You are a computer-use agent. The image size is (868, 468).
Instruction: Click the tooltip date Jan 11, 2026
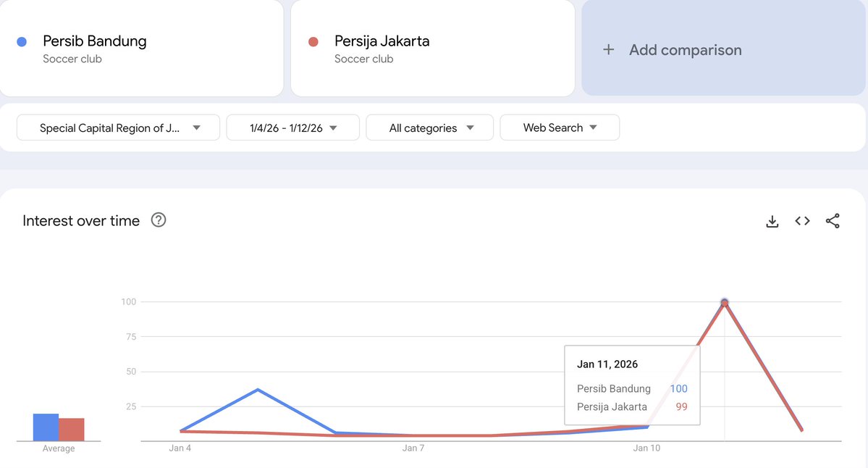pos(607,364)
